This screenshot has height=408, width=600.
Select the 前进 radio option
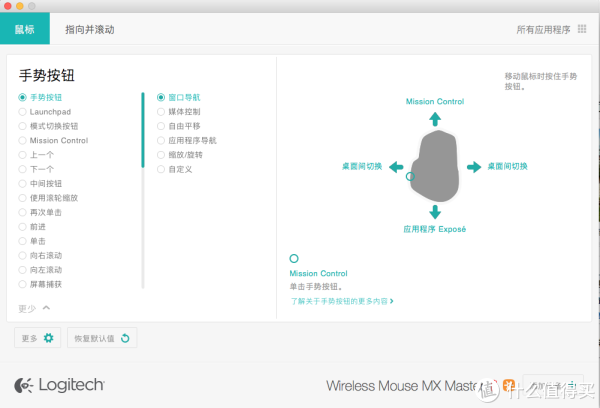coord(22,227)
